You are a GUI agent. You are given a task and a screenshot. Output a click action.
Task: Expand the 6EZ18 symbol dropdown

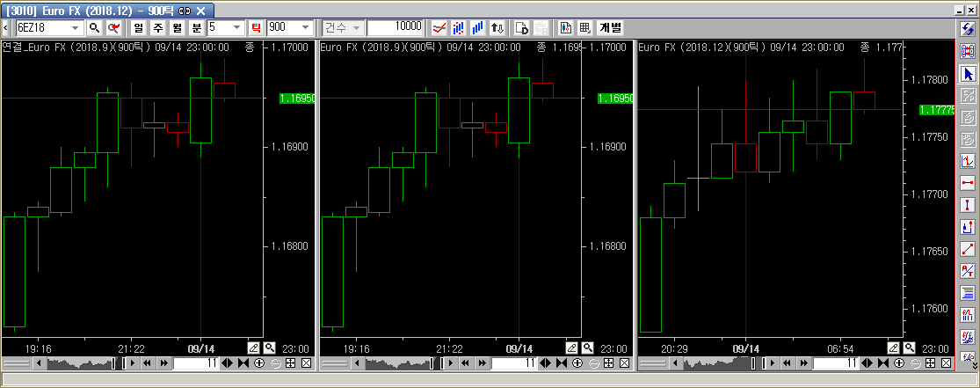click(x=76, y=27)
